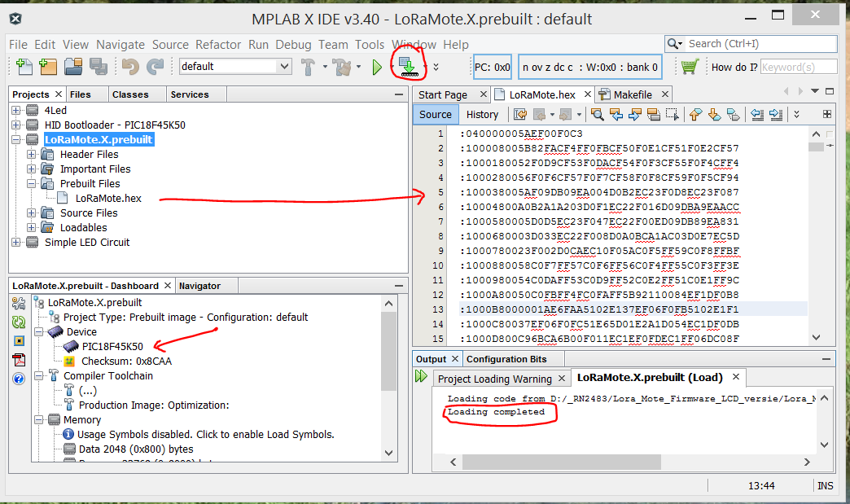Re-run output with green double-arrow icon
This screenshot has height=504, width=850.
tap(421, 376)
